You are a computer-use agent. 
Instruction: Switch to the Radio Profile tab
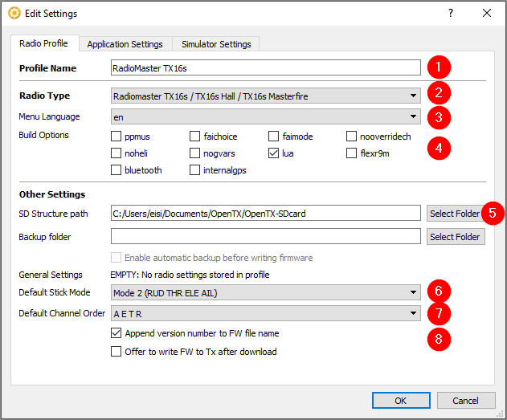[43, 43]
